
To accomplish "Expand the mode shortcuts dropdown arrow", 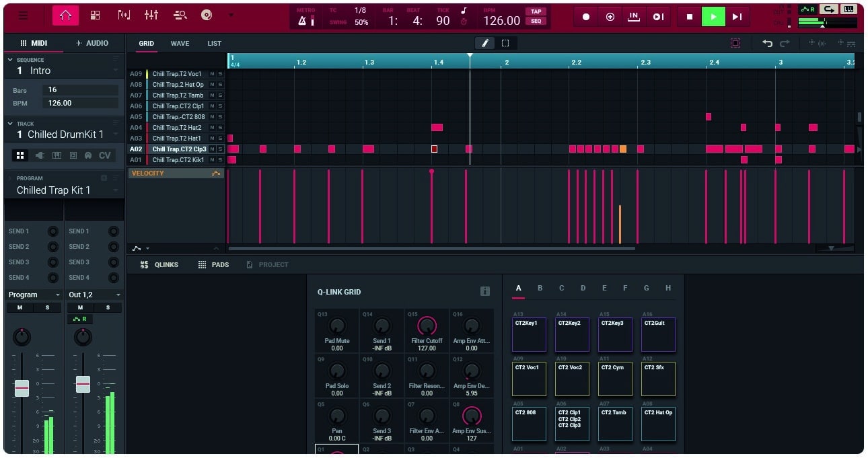I will 231,15.
